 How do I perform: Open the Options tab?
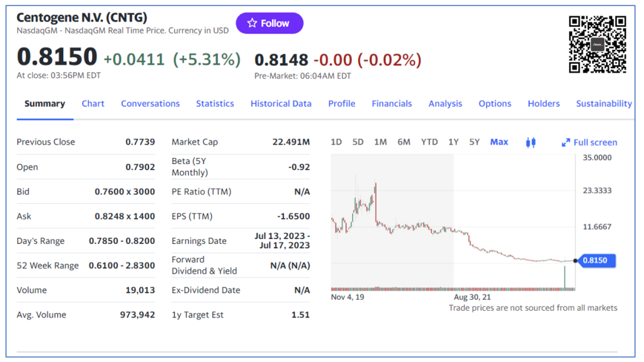tap(495, 104)
